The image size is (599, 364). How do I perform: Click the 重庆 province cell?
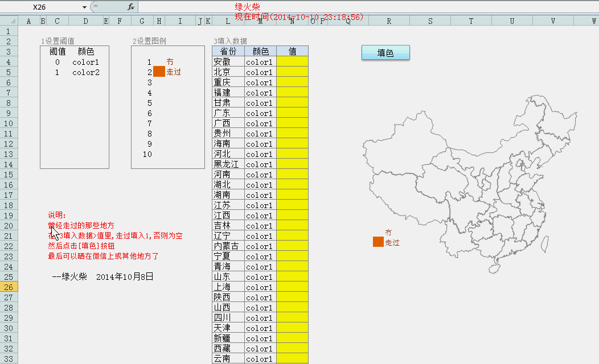pyautogui.click(x=228, y=82)
